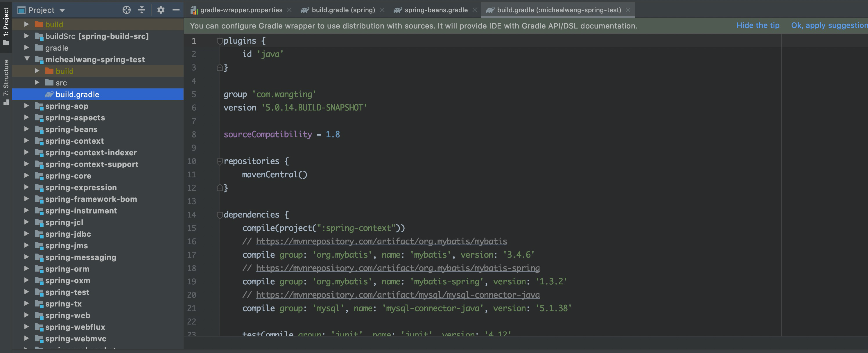Switch to build.gradle (spring) tab
This screenshot has height=353, width=868.
(x=343, y=10)
